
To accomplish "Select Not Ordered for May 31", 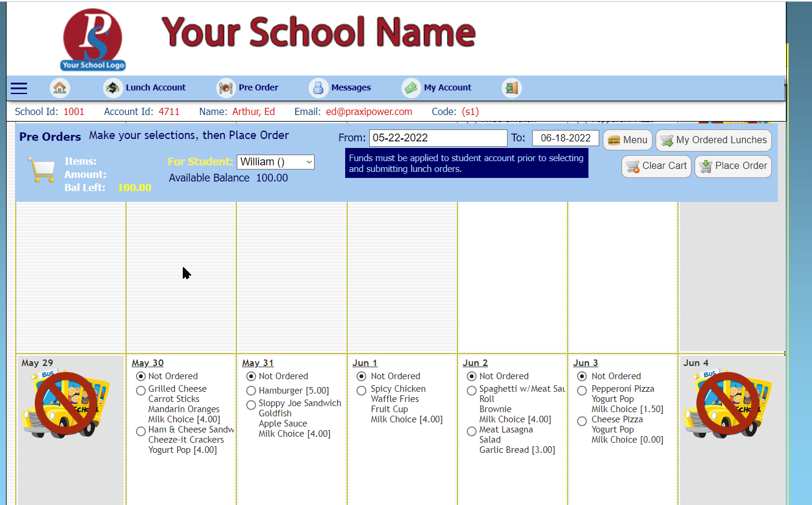I will point(251,376).
